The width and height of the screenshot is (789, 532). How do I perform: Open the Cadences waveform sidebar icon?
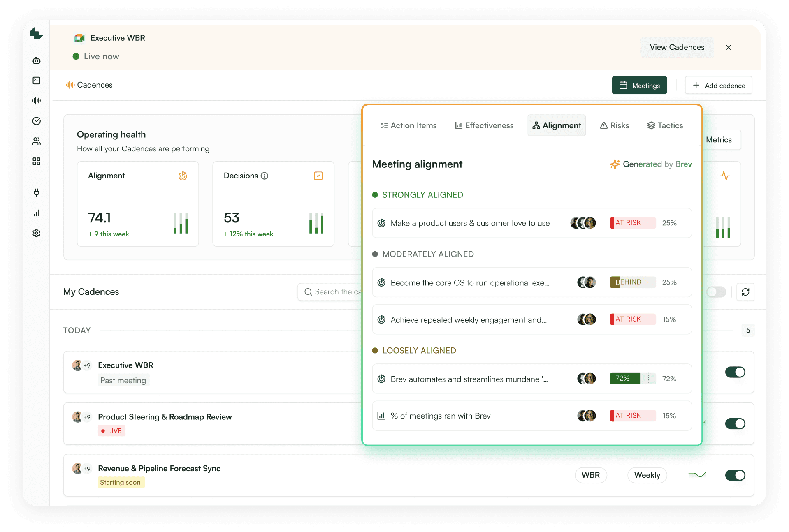coord(37,101)
